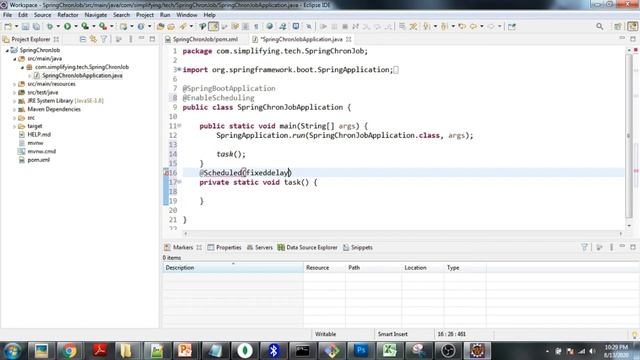Open Photoshop from the taskbar
This screenshot has height=360, width=640.
(361, 351)
